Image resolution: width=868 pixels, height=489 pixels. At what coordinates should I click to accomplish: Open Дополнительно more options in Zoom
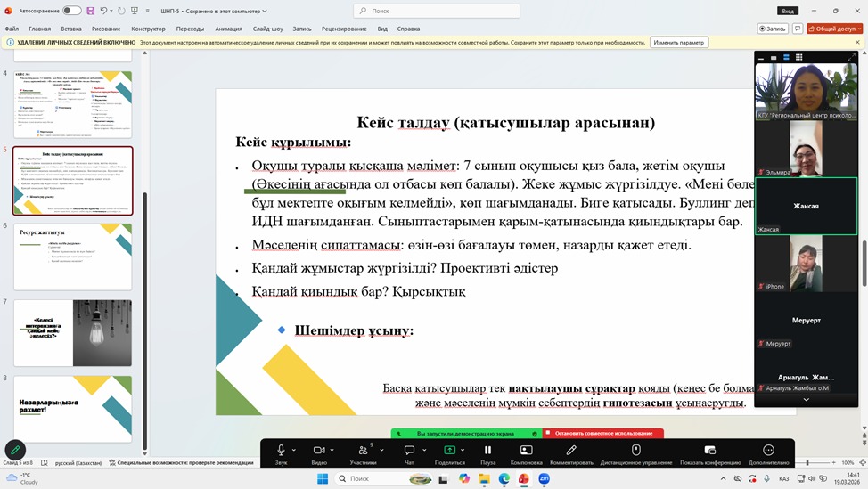(x=768, y=451)
